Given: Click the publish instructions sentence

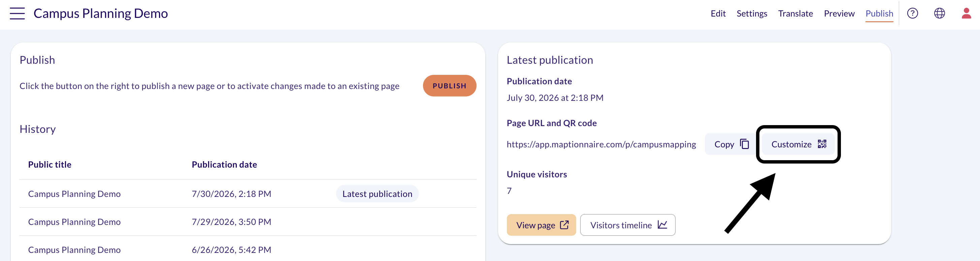Looking at the screenshot, I should pyautogui.click(x=209, y=86).
